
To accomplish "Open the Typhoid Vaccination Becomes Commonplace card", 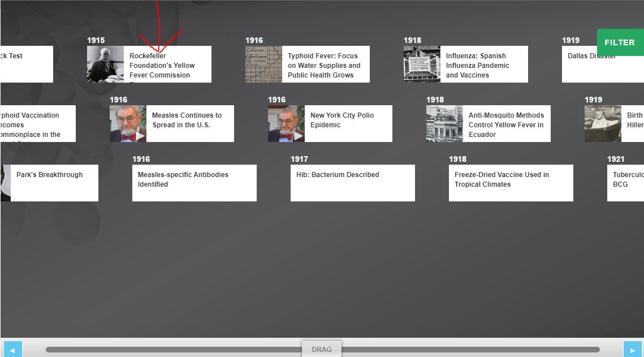I will 38,124.
